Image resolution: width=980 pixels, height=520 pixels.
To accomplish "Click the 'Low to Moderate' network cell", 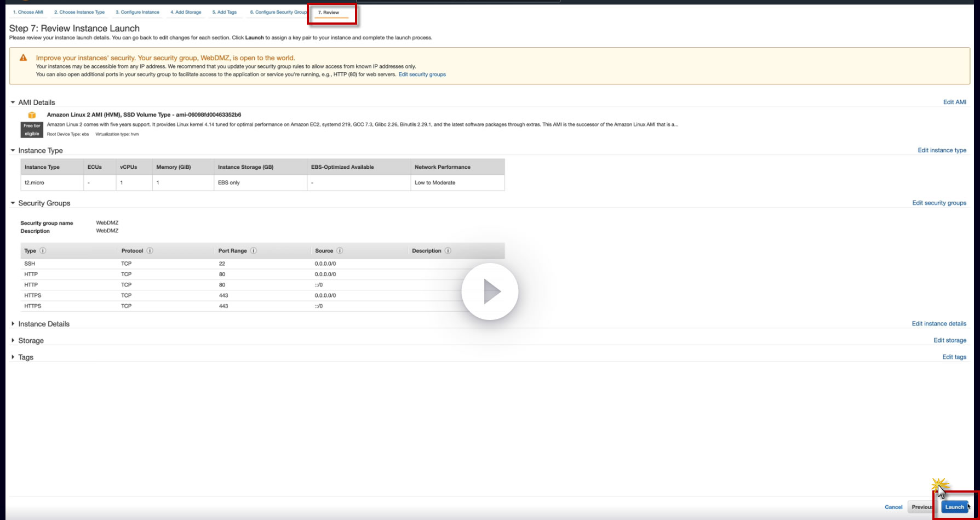I will coord(457,182).
